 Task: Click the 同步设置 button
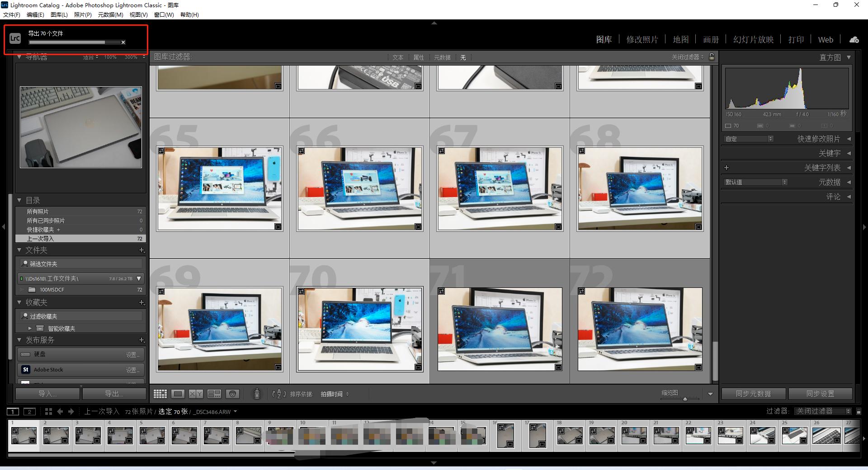[820, 394]
